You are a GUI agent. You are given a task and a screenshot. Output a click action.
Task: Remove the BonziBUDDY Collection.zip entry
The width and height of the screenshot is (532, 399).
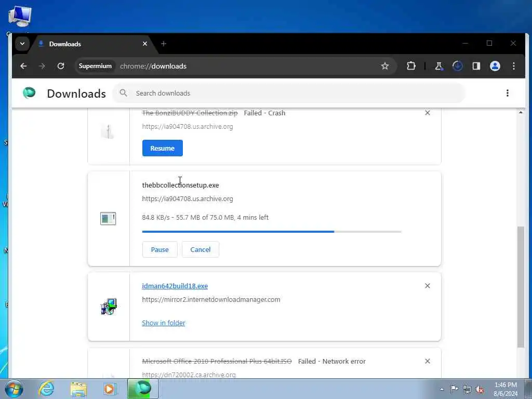click(428, 113)
